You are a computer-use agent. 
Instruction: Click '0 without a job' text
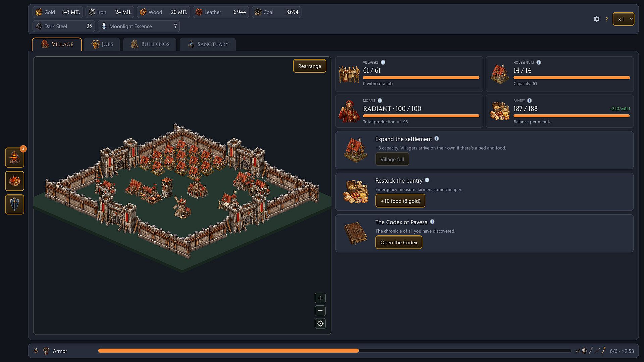pos(378,83)
